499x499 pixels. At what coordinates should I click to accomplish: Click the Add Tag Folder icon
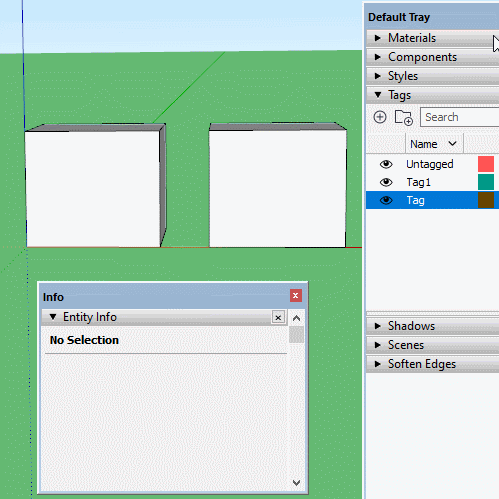pyautogui.click(x=404, y=117)
